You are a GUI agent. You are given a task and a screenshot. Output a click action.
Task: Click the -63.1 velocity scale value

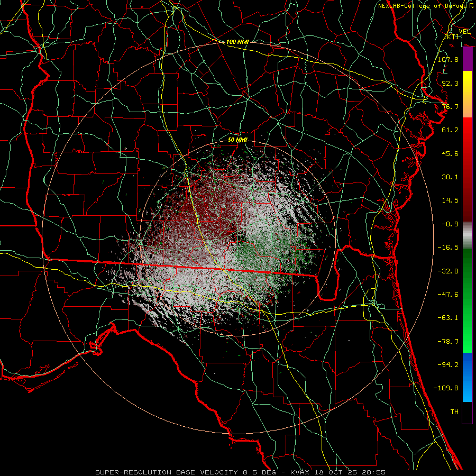(x=448, y=318)
